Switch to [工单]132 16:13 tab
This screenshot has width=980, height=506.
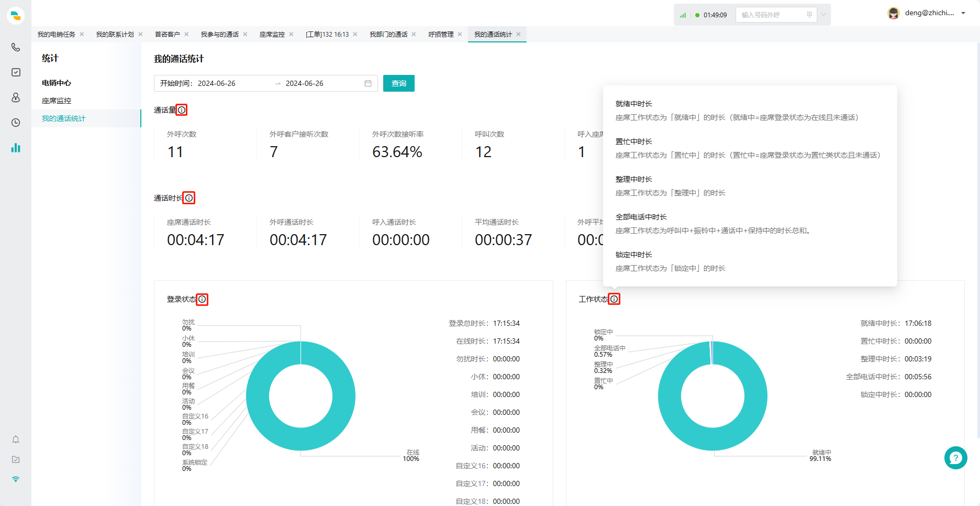327,34
